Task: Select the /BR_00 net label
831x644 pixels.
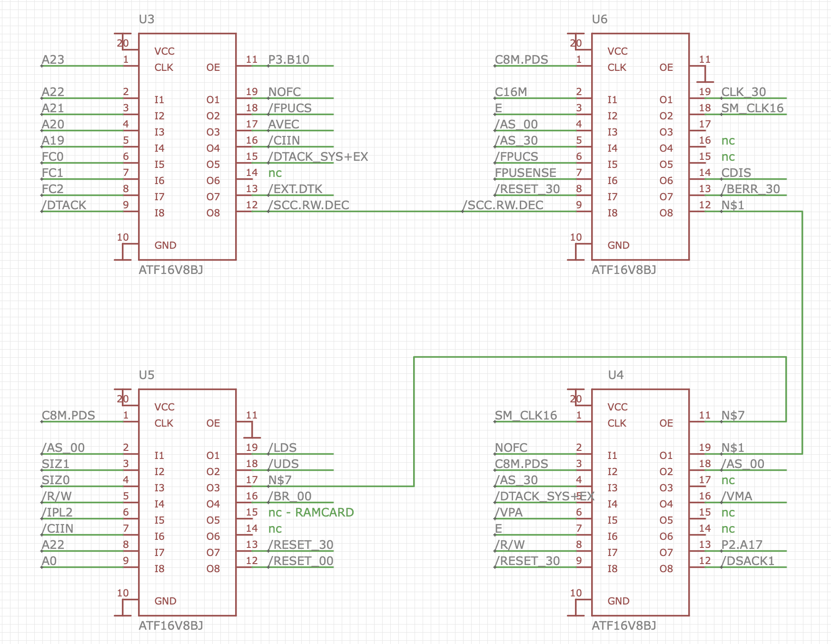Action: click(290, 496)
